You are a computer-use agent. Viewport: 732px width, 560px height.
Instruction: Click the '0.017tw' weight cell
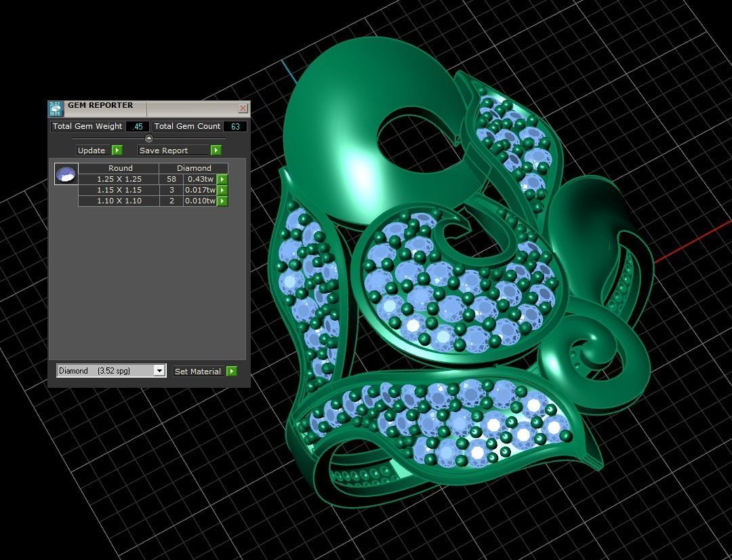pyautogui.click(x=200, y=190)
